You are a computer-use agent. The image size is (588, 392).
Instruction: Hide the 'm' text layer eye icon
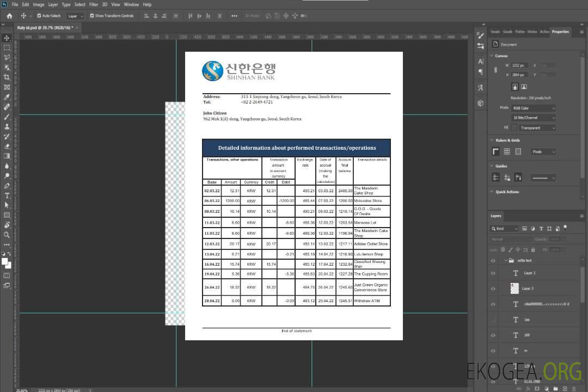coord(493,351)
